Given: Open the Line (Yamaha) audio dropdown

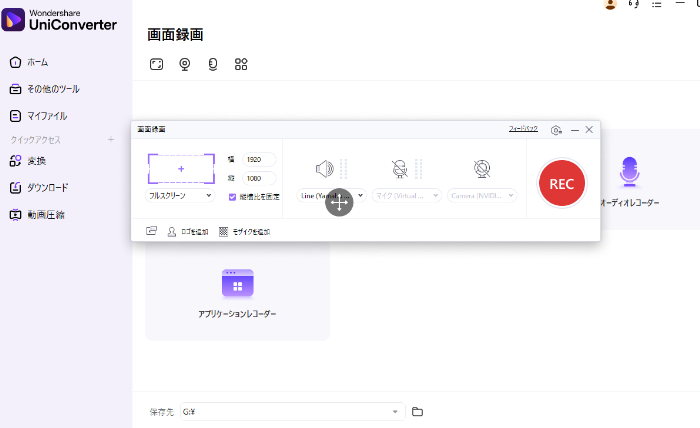Looking at the screenshot, I should point(331,195).
